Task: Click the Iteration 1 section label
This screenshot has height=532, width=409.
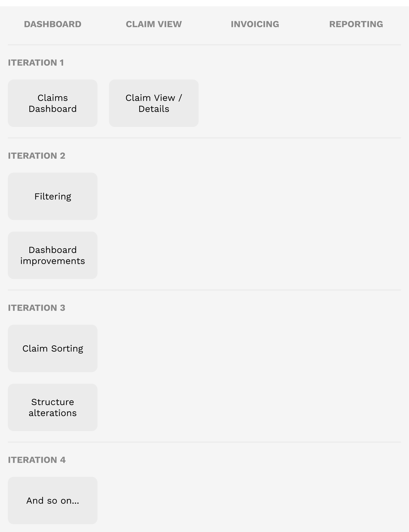Action: coord(36,63)
